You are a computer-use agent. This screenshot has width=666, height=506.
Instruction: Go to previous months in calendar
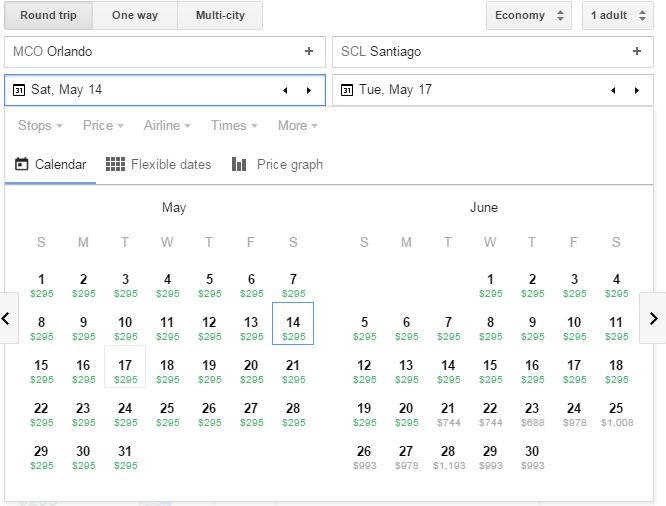pyautogui.click(x=8, y=319)
